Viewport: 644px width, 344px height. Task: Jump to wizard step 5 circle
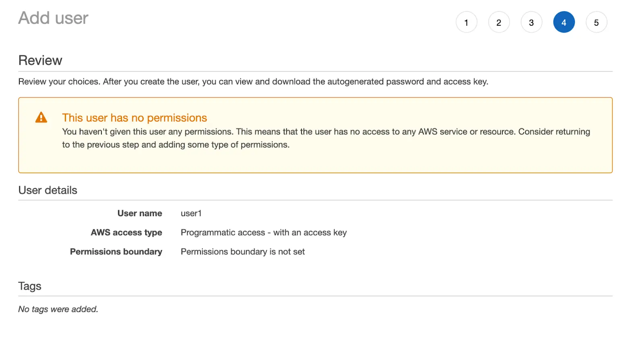point(597,22)
